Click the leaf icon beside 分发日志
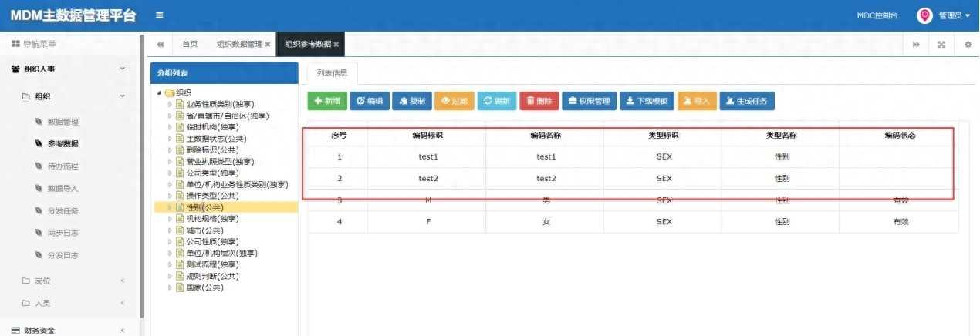This screenshot has height=336, width=980. (x=39, y=255)
